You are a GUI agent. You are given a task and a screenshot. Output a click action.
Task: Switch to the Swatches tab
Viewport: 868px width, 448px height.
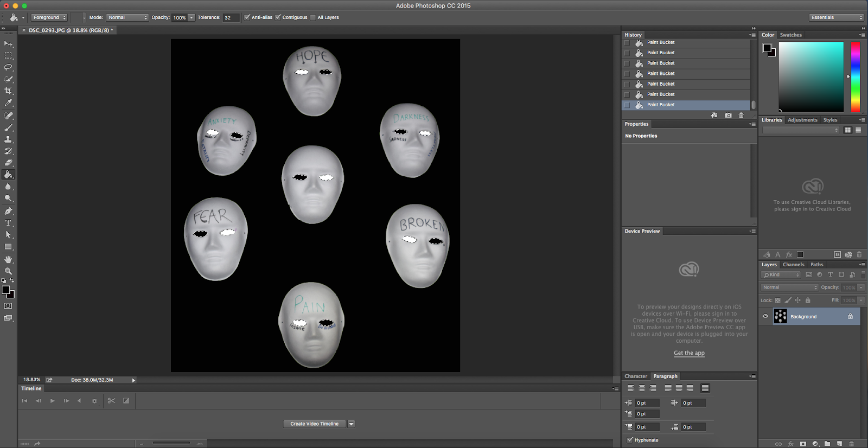pos(790,35)
